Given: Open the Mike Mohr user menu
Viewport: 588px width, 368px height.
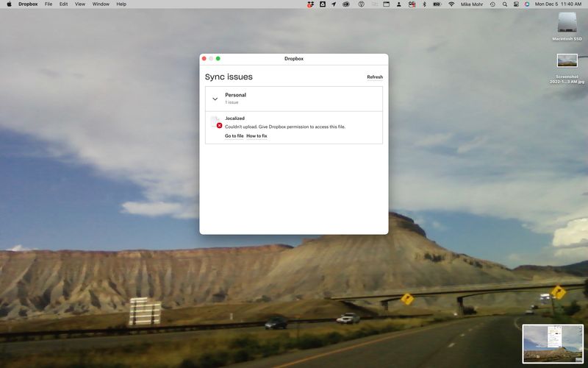Looking at the screenshot, I should click(472, 4).
